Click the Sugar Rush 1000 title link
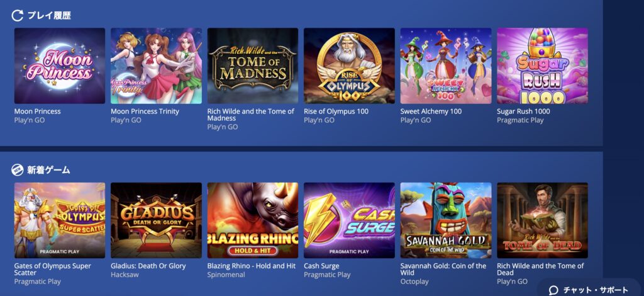 [523, 111]
